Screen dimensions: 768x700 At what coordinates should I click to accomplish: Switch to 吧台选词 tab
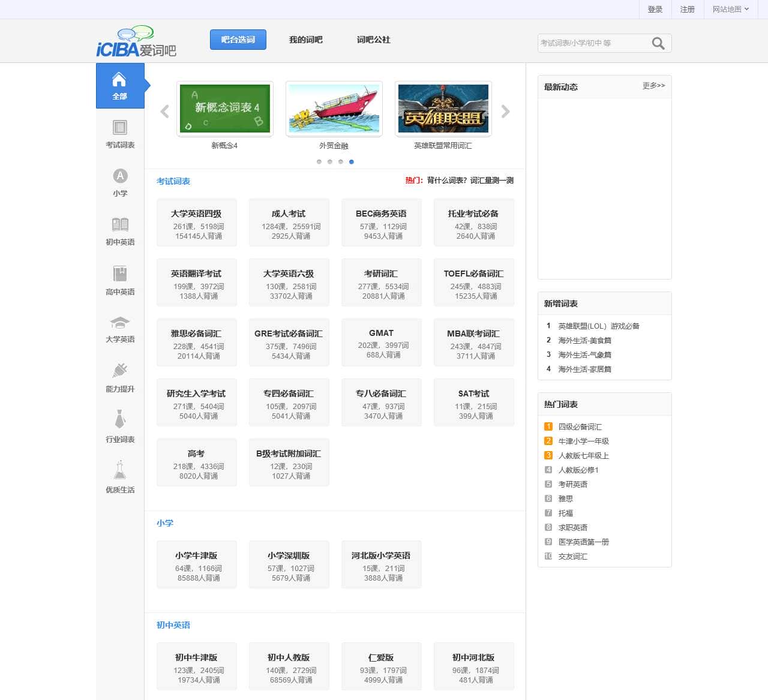[x=238, y=40]
